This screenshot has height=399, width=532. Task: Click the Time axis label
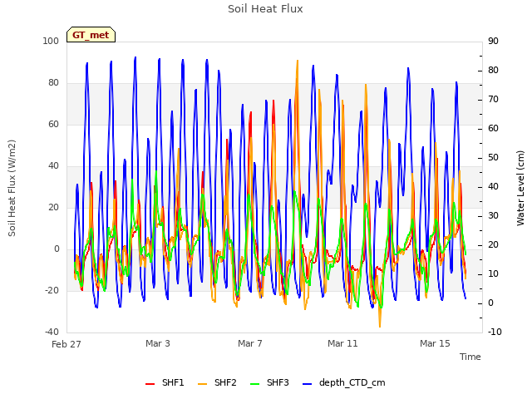[x=470, y=357]
